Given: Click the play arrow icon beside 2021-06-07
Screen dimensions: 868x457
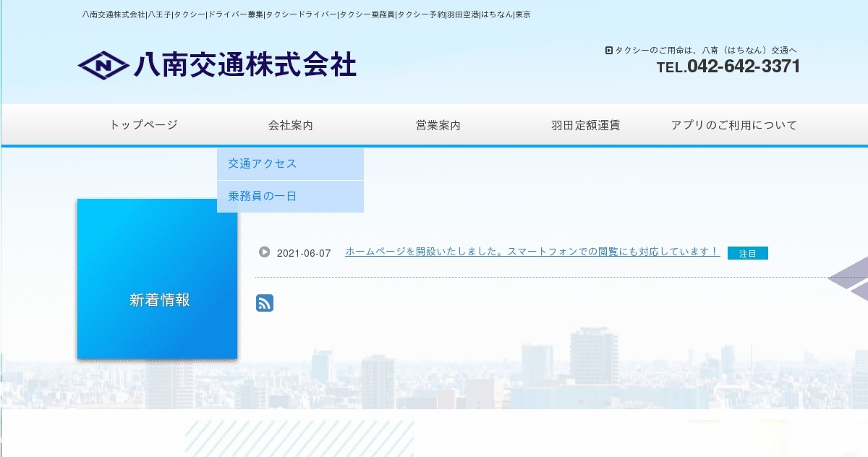Looking at the screenshot, I should tap(265, 252).
